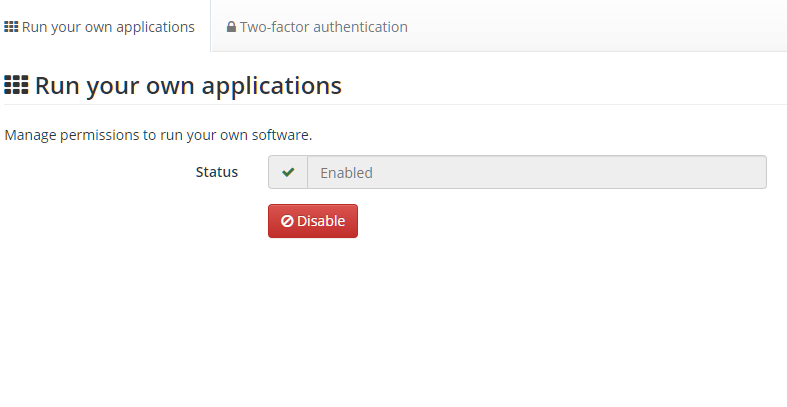Click the ban icon on Disable button
The height and width of the screenshot is (407, 787).
(287, 221)
